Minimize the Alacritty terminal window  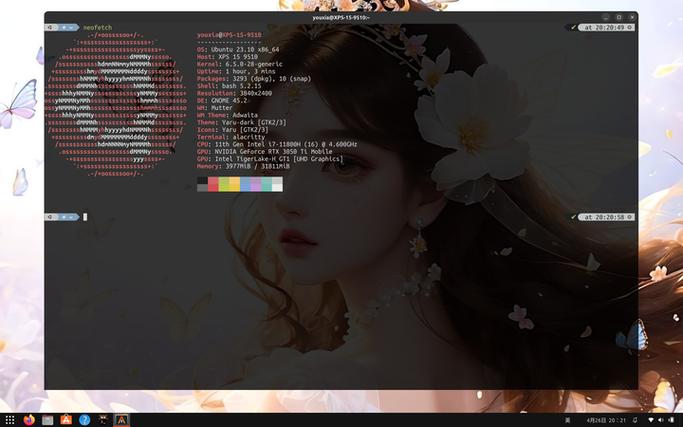pyautogui.click(x=605, y=17)
